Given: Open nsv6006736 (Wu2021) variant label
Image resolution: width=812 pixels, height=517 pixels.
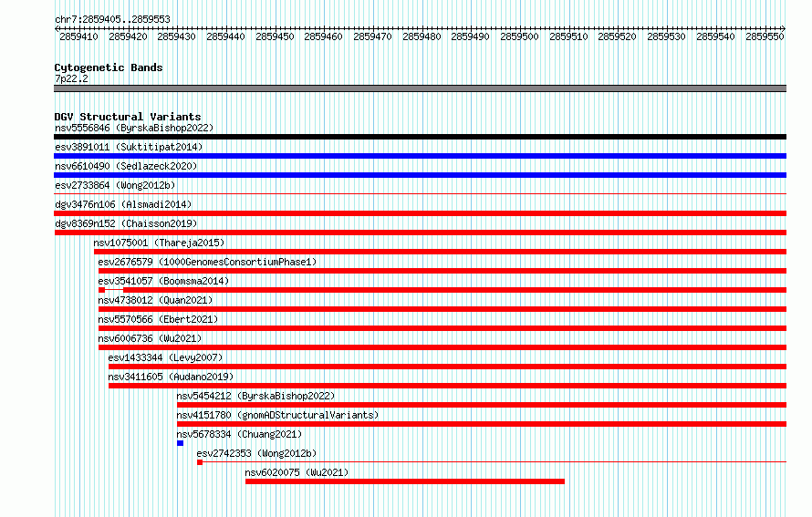Looking at the screenshot, I should [150, 338].
